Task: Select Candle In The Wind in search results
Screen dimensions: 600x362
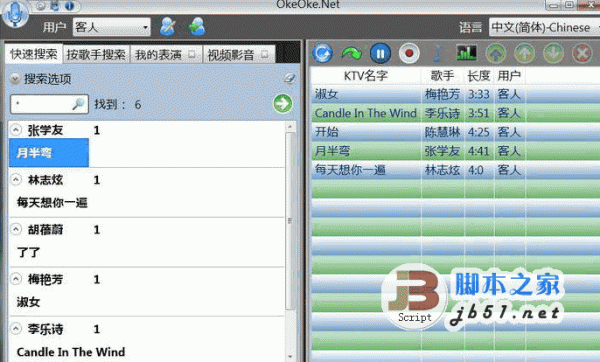Action: pyautogui.click(x=71, y=352)
